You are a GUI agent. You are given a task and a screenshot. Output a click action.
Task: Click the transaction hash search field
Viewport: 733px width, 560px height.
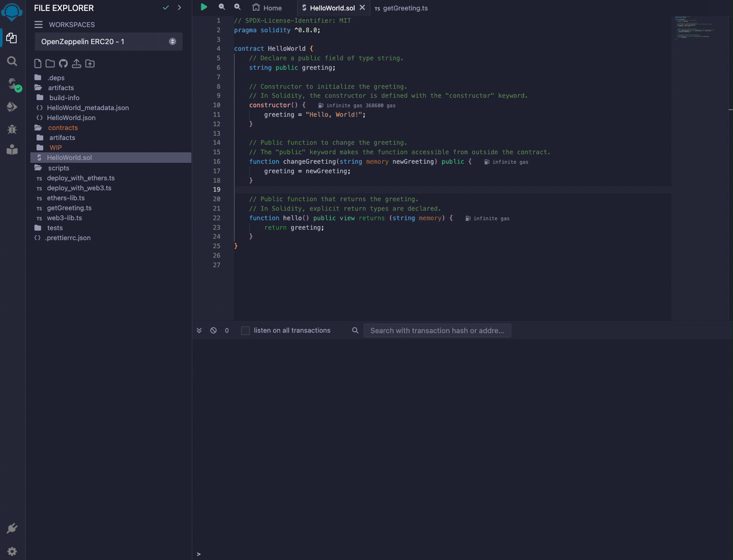[x=437, y=330]
